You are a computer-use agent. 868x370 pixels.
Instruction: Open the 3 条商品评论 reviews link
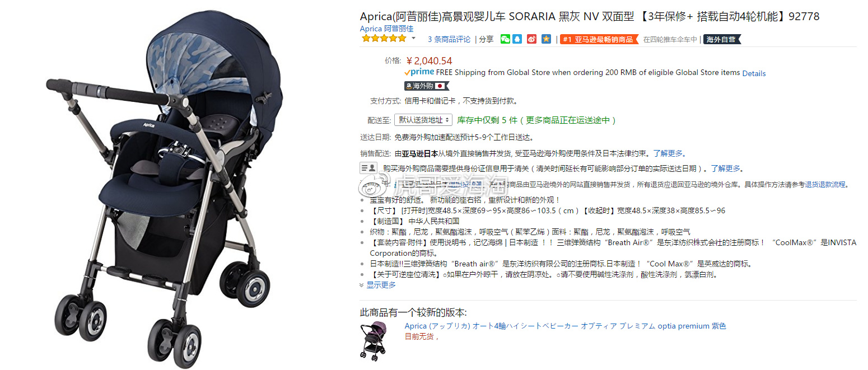click(x=449, y=39)
